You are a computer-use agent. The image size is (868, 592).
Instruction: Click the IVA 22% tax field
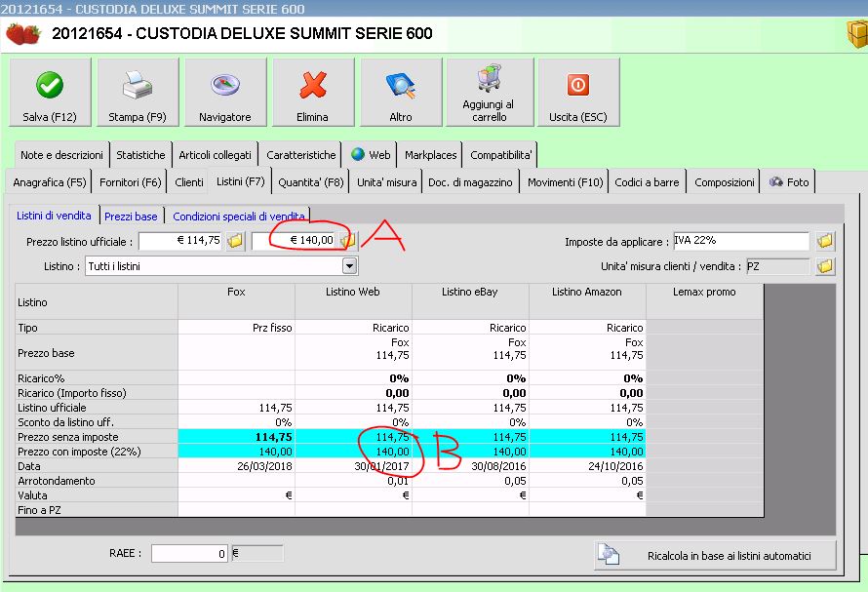pyautogui.click(x=741, y=241)
